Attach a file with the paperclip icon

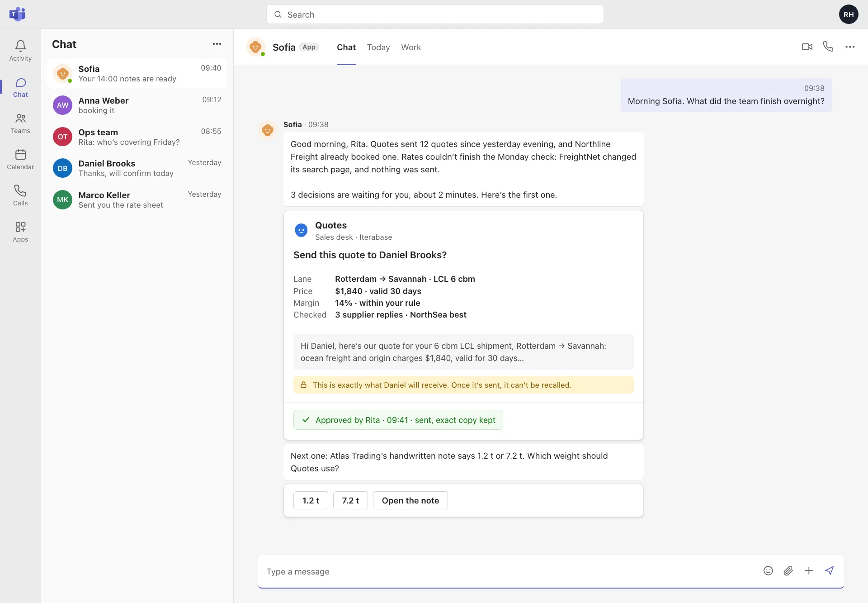[788, 571]
